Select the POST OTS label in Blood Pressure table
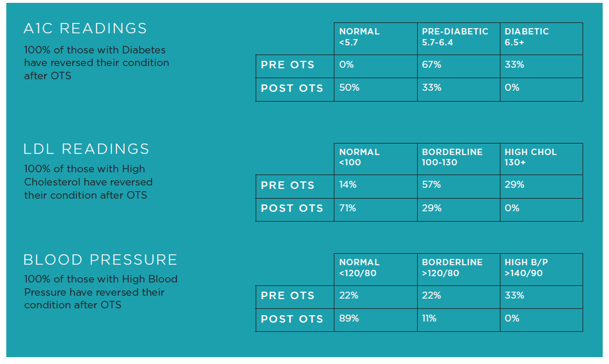This screenshot has width=609, height=364. click(292, 319)
